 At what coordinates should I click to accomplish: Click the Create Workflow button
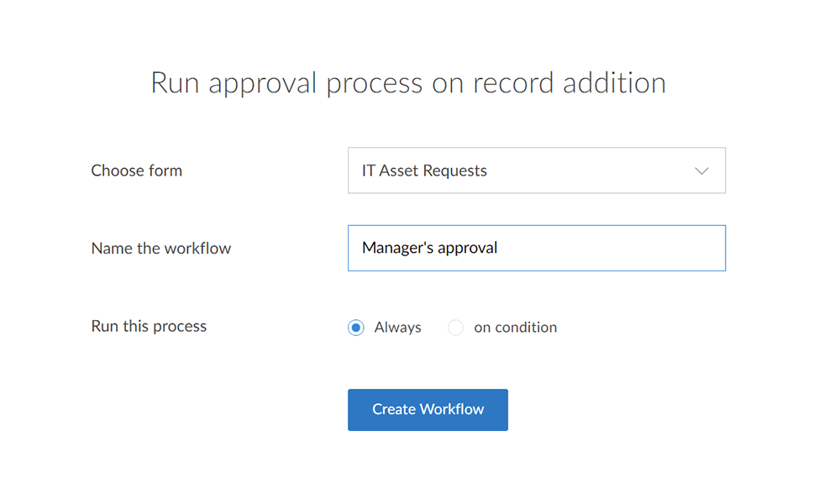tap(428, 410)
